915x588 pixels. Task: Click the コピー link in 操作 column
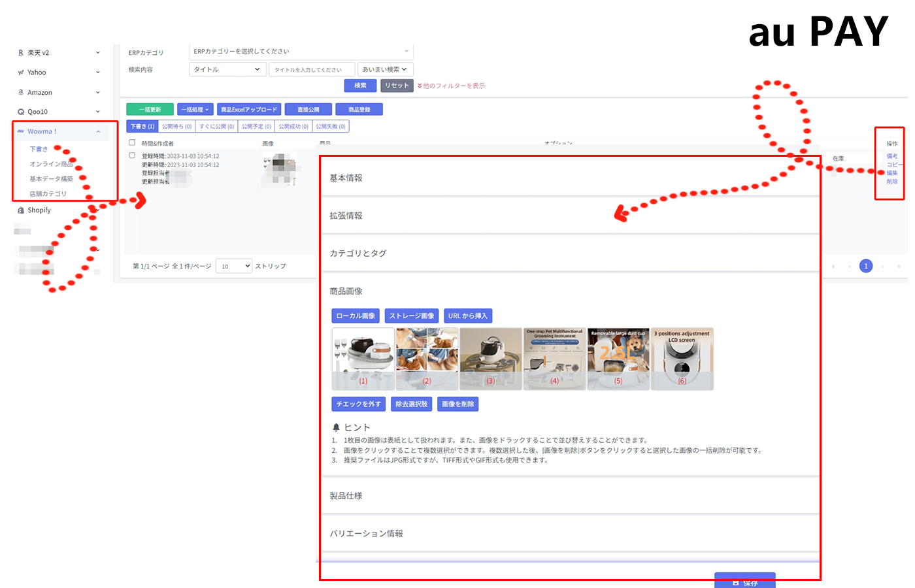893,165
